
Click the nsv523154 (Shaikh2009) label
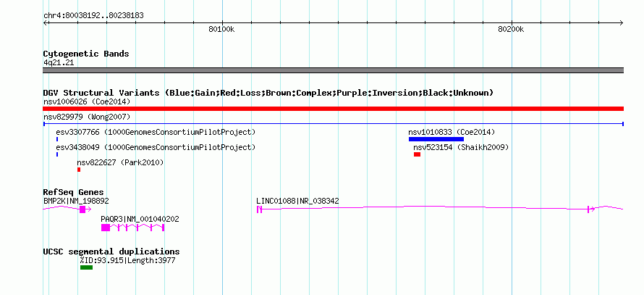click(x=461, y=147)
